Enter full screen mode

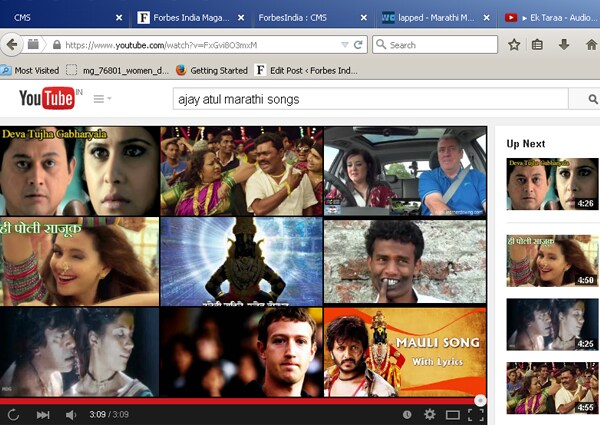pyautogui.click(x=477, y=414)
